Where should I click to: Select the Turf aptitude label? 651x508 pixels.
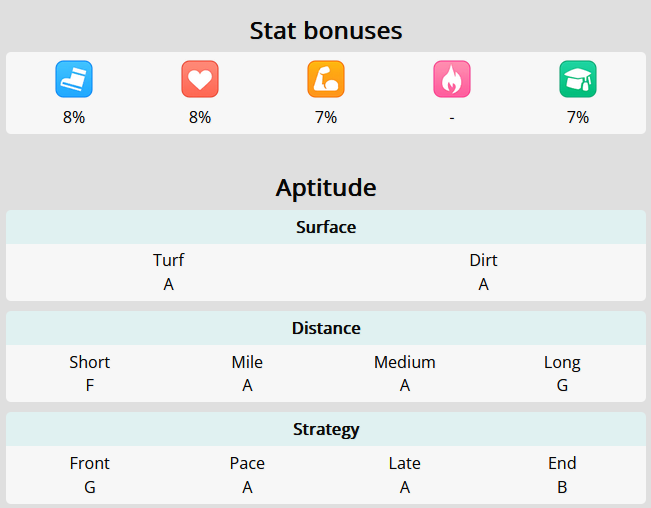point(169,260)
